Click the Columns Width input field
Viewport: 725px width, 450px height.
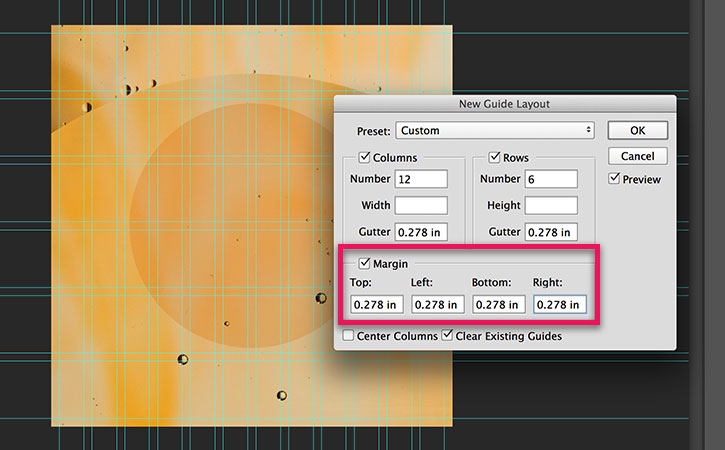coord(421,205)
